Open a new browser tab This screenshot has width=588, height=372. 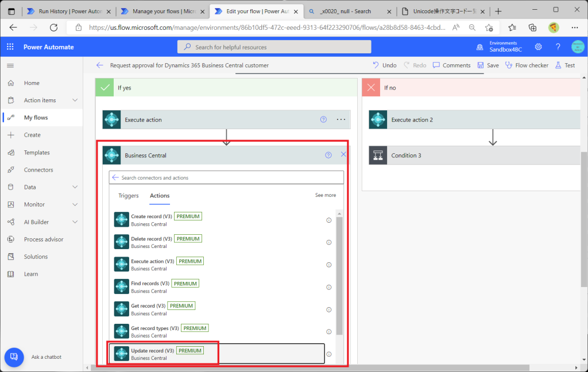pos(498,11)
